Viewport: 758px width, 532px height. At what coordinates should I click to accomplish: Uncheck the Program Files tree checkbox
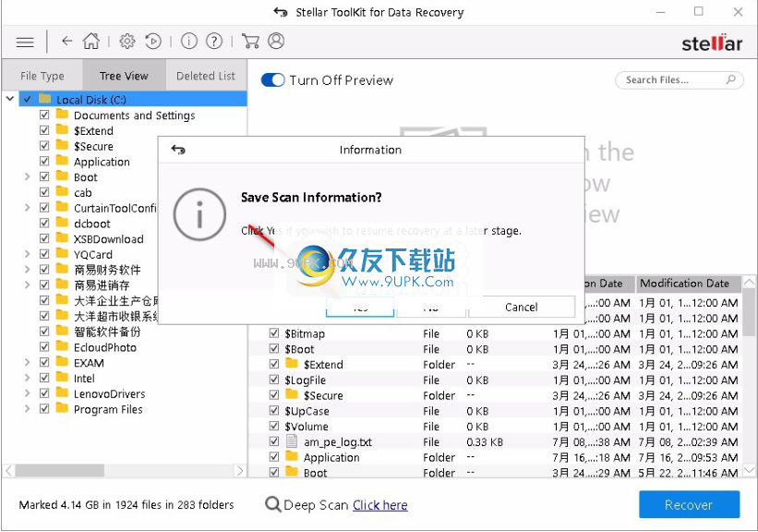[x=44, y=409]
